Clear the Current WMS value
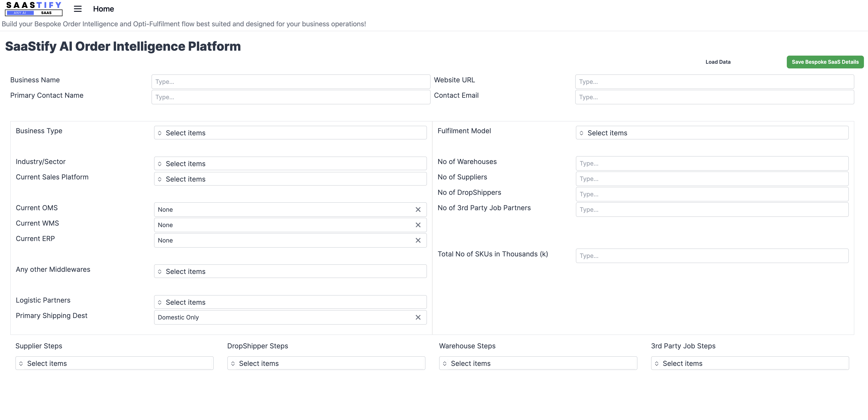This screenshot has height=420, width=868. 418,225
